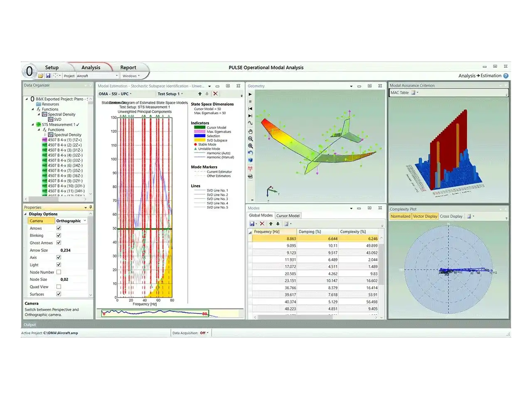This screenshot has width=532, height=399.
Task: Select the pan hand tool in Geometry
Action: coord(250,131)
